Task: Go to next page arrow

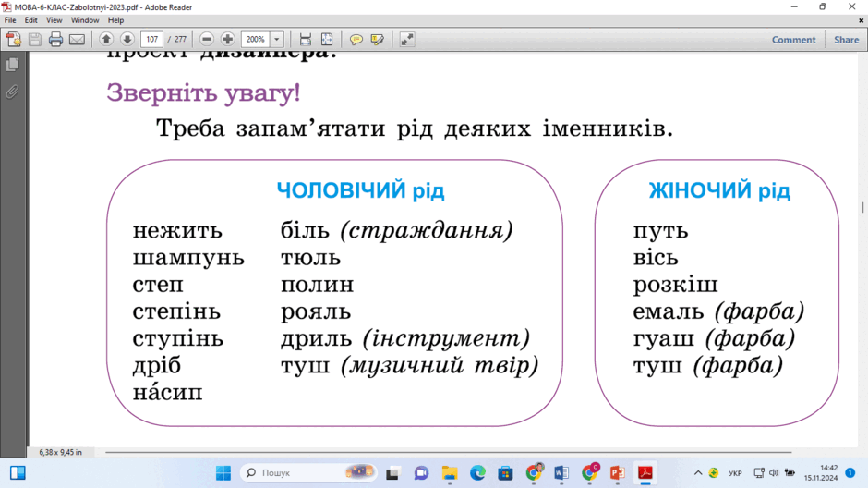Action: [127, 40]
